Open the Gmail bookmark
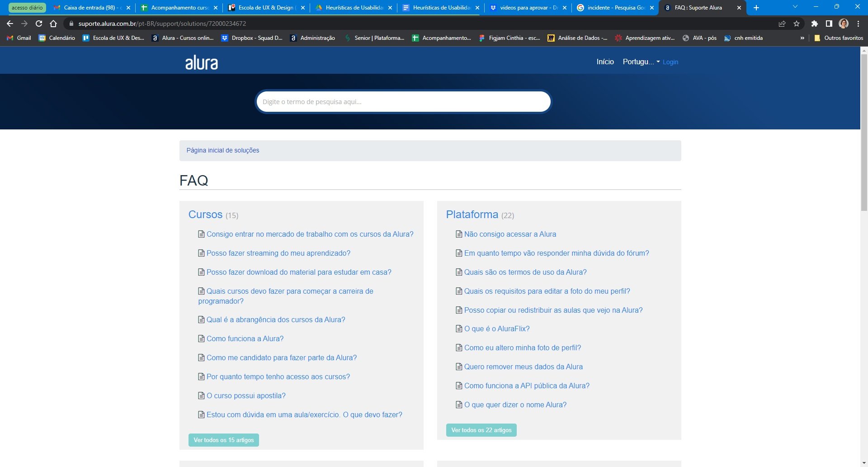This screenshot has height=467, width=868. tap(19, 38)
